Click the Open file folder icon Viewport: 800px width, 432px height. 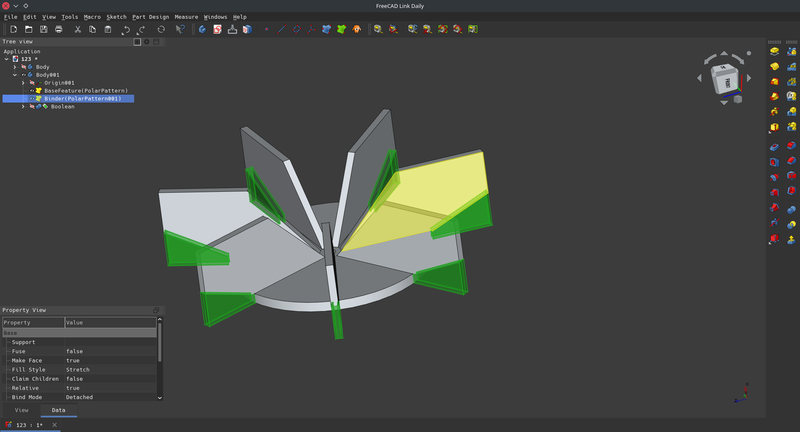click(x=29, y=29)
